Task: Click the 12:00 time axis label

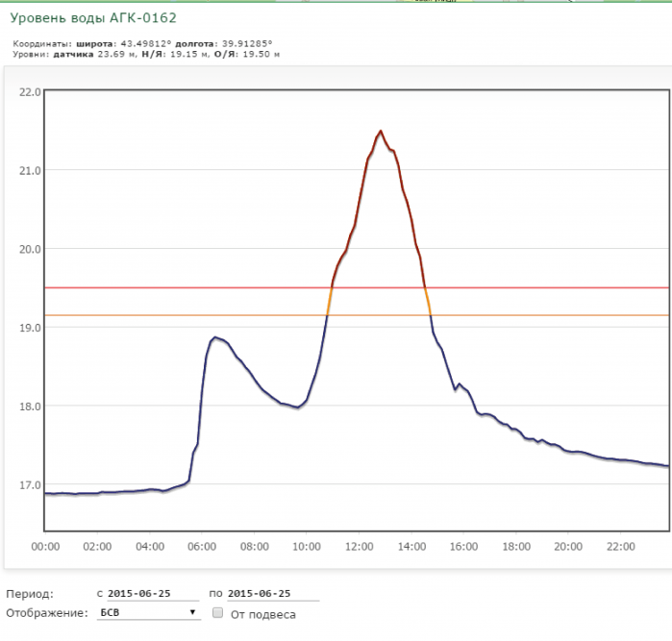Action: (360, 547)
